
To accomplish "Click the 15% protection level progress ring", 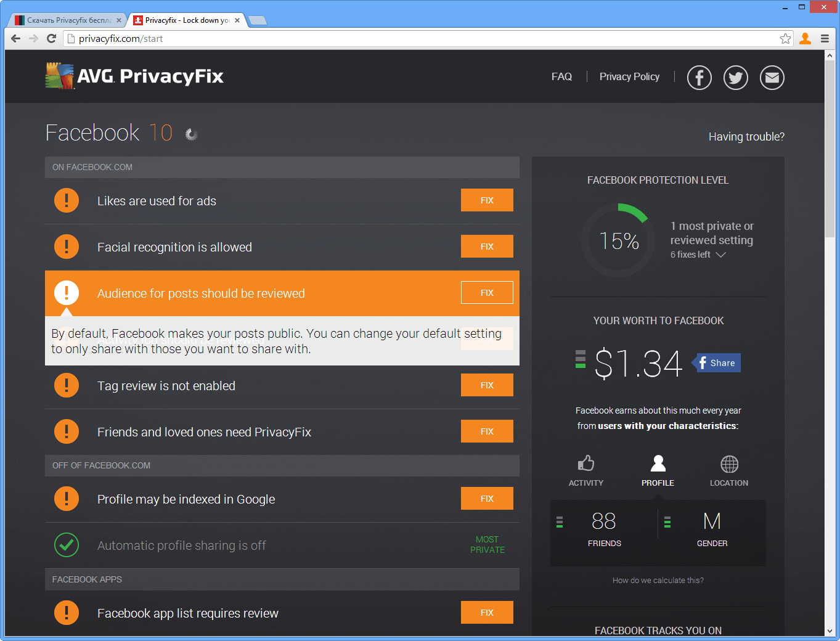I will [619, 240].
